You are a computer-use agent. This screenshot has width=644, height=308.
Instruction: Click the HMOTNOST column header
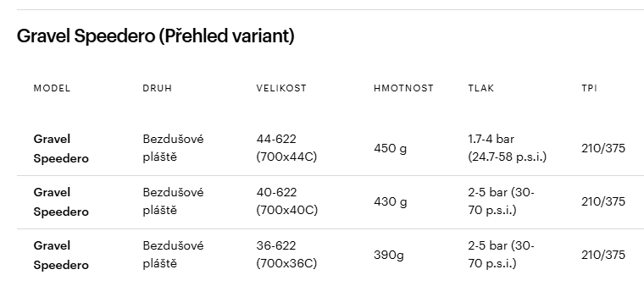click(403, 88)
